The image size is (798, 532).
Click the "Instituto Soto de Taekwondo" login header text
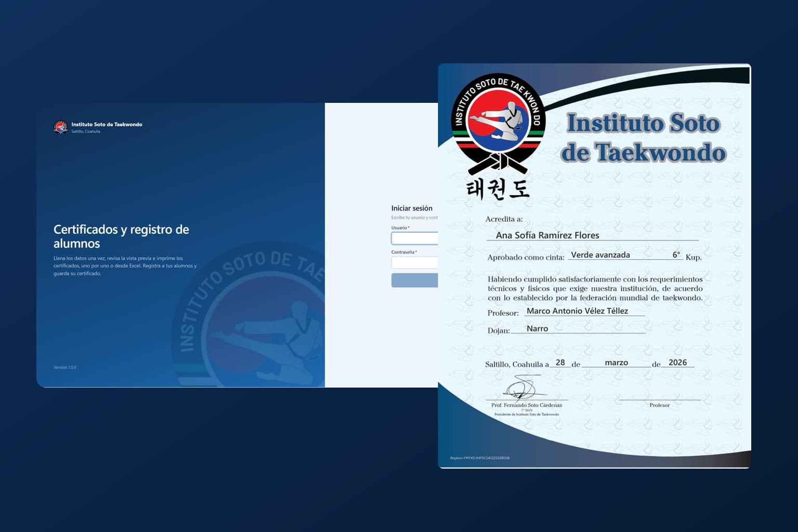(107, 125)
